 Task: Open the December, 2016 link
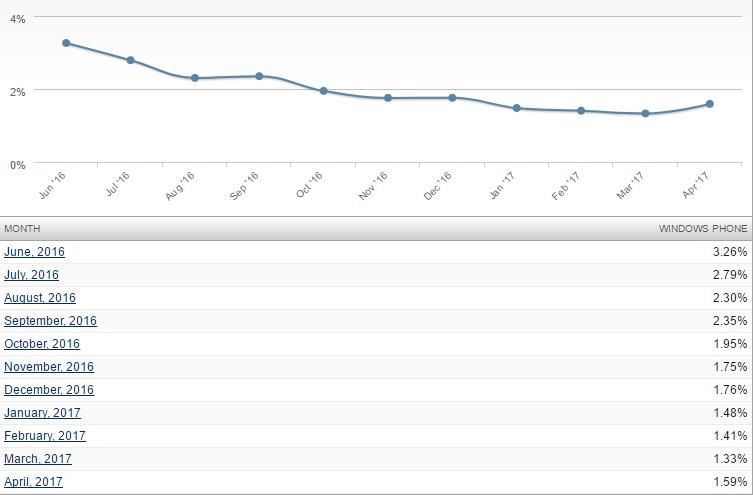click(x=49, y=390)
